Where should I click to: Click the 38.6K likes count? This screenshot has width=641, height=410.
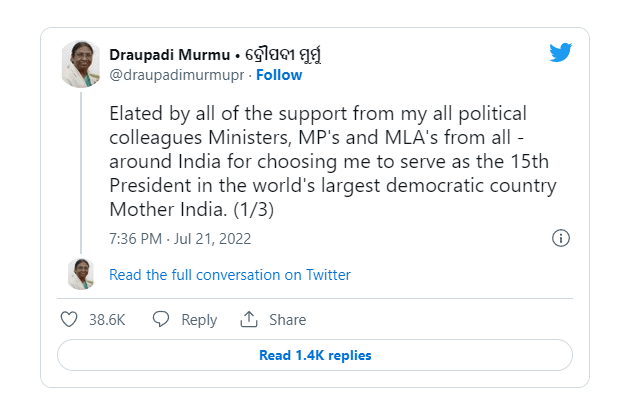point(107,320)
